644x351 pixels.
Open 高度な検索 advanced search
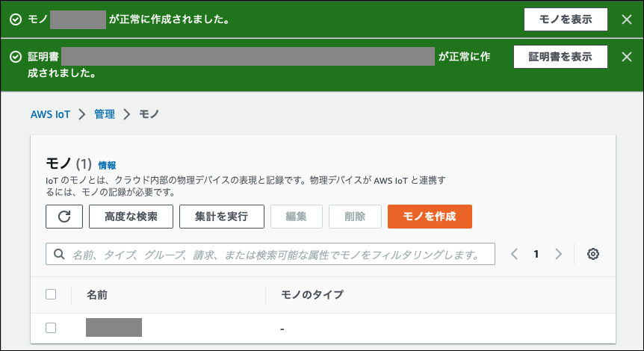click(131, 217)
